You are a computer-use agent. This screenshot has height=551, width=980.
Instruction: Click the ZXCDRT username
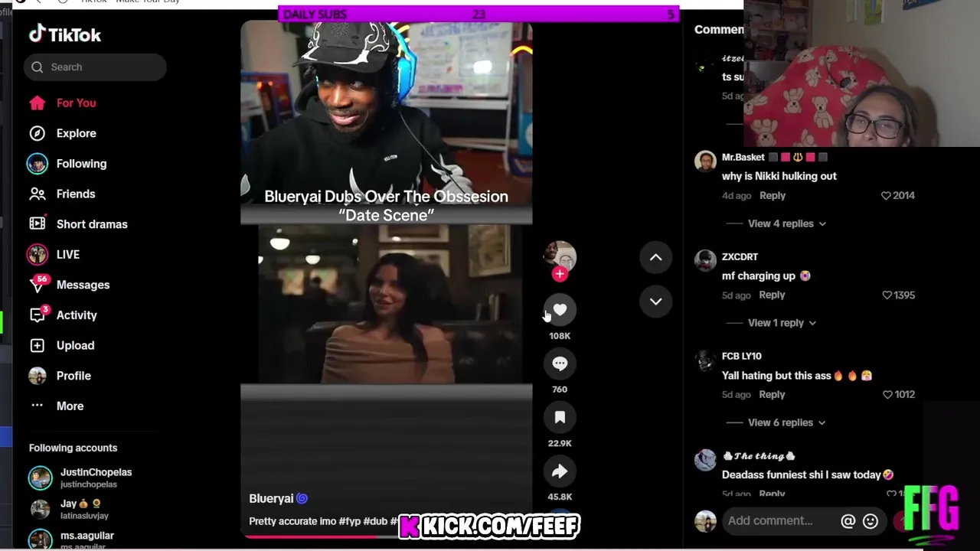pyautogui.click(x=740, y=256)
